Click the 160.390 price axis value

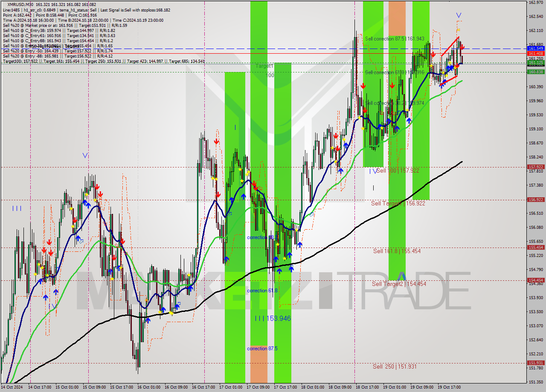536,86
